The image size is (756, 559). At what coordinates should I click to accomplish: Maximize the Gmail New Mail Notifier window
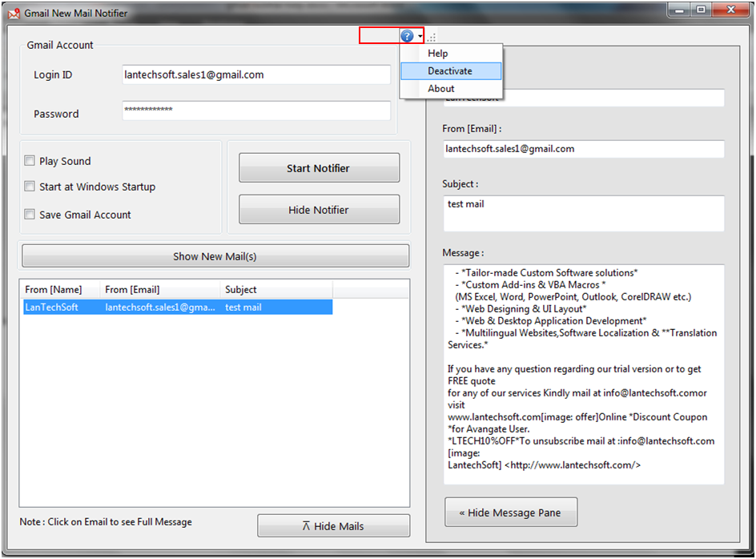(701, 10)
